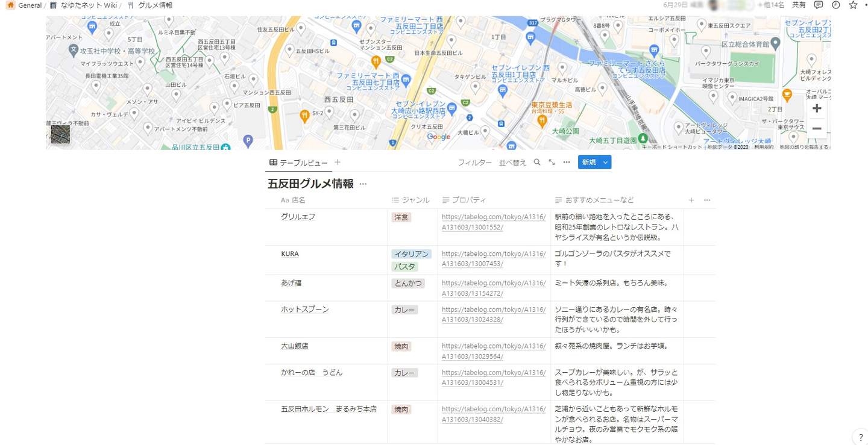
Task: Zoom in on the embedded map
Action: (817, 108)
